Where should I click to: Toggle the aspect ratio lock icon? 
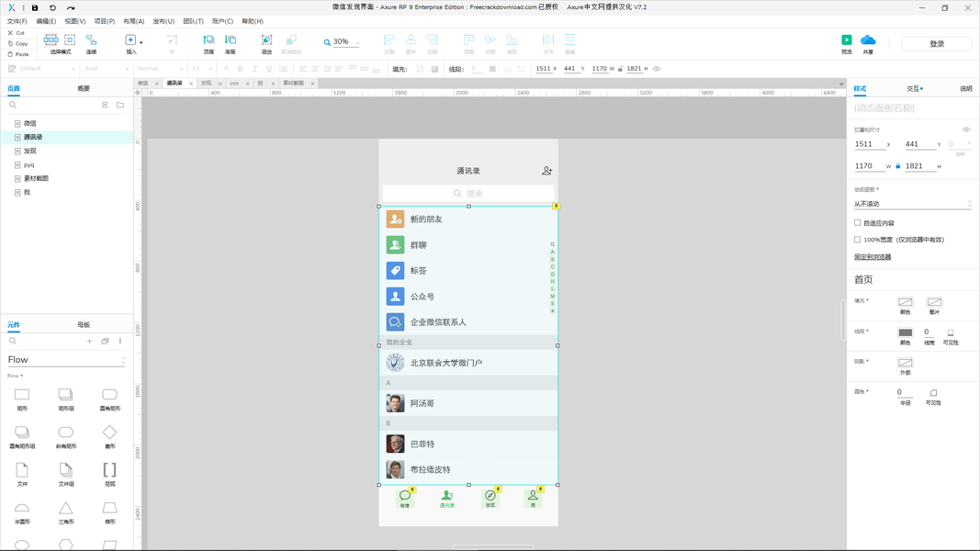tap(898, 166)
